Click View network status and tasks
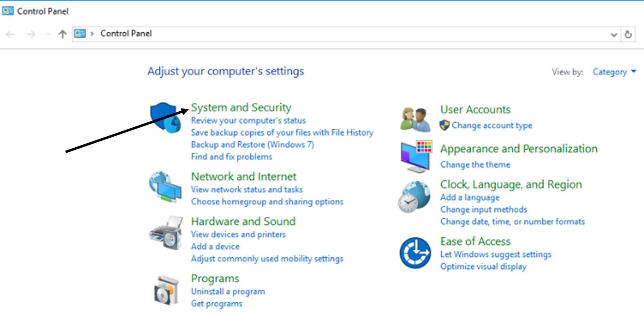Screen dimensions: 644x315 tap(247, 189)
